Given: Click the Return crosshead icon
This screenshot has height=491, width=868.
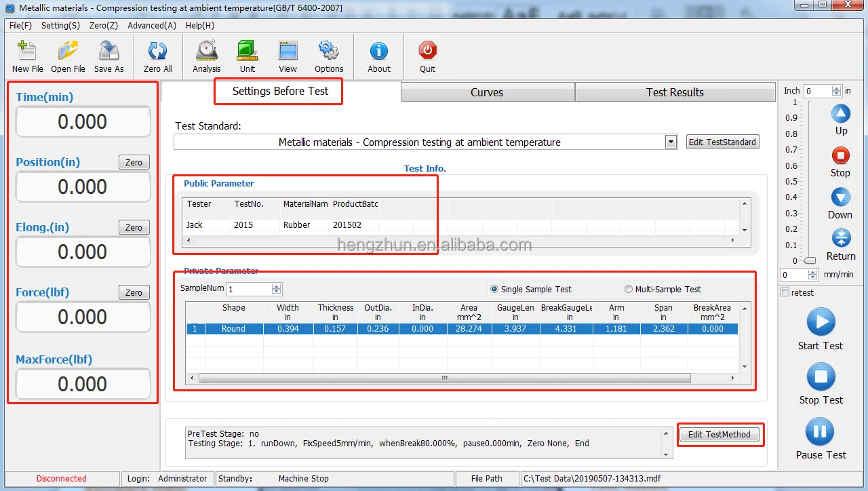Looking at the screenshot, I should (841, 238).
